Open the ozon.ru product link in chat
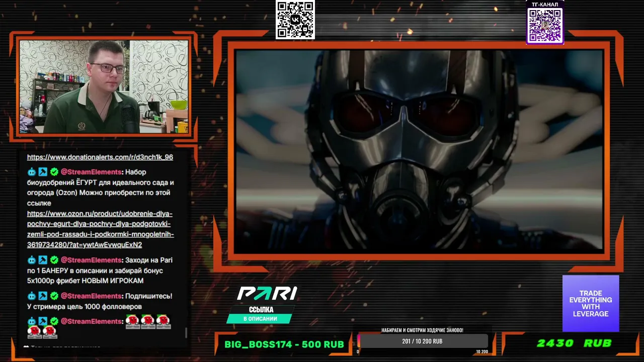Screen dimensions: 644x362 tap(101, 229)
